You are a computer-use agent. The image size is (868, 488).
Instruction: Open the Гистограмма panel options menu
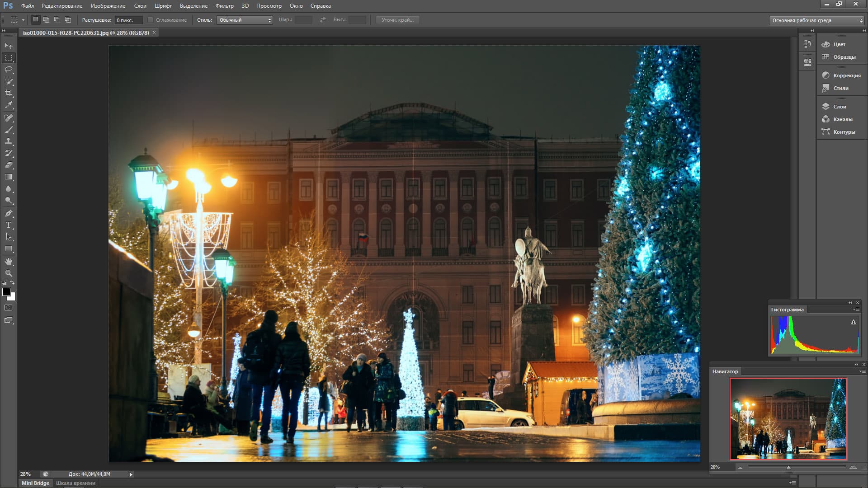[856, 310]
